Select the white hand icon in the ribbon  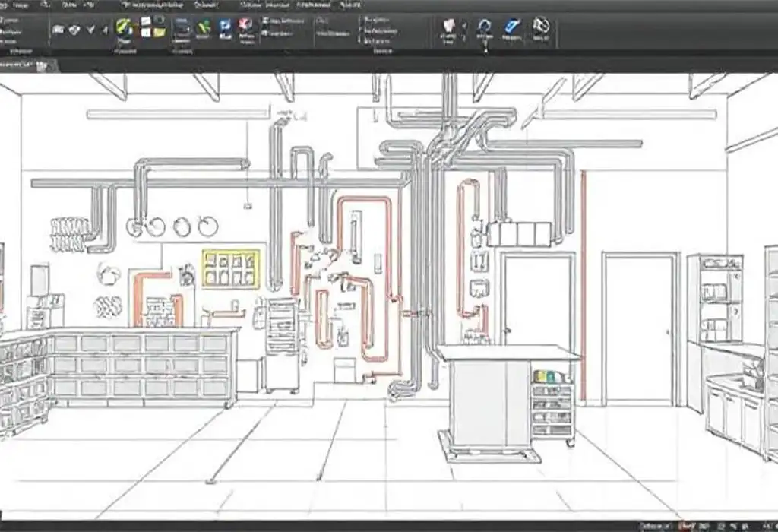[x=449, y=27]
